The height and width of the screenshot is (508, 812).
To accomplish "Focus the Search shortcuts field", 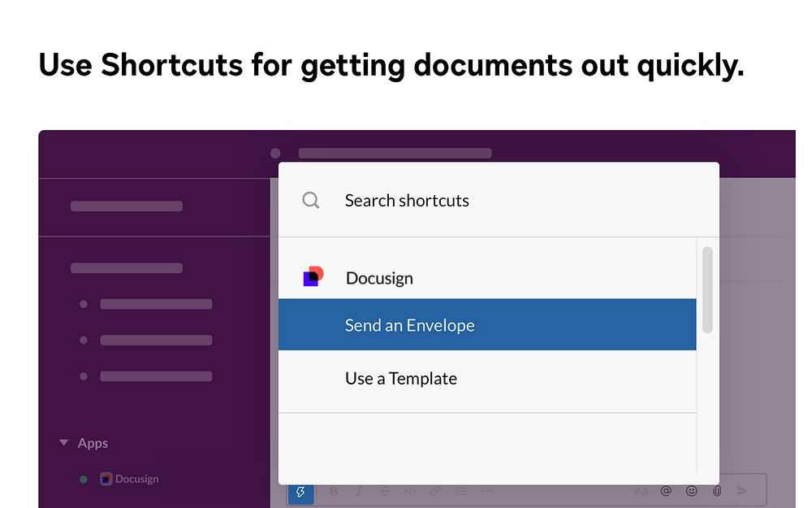I will point(499,200).
